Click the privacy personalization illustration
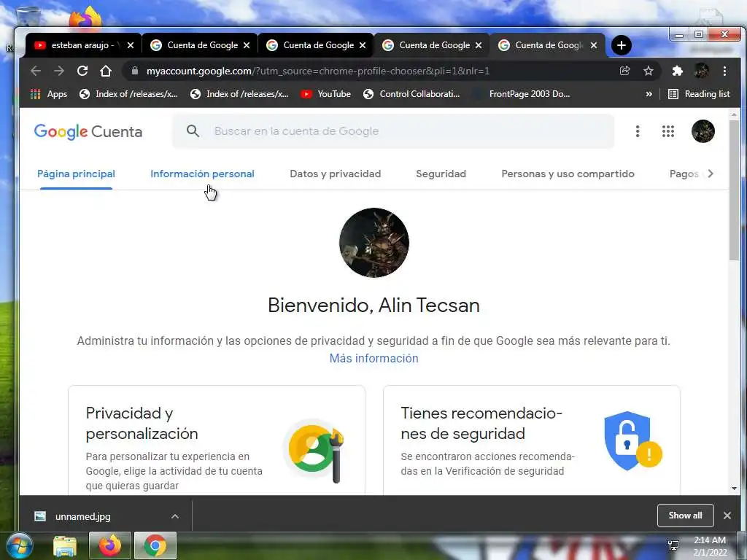The height and width of the screenshot is (560, 747). point(314,450)
